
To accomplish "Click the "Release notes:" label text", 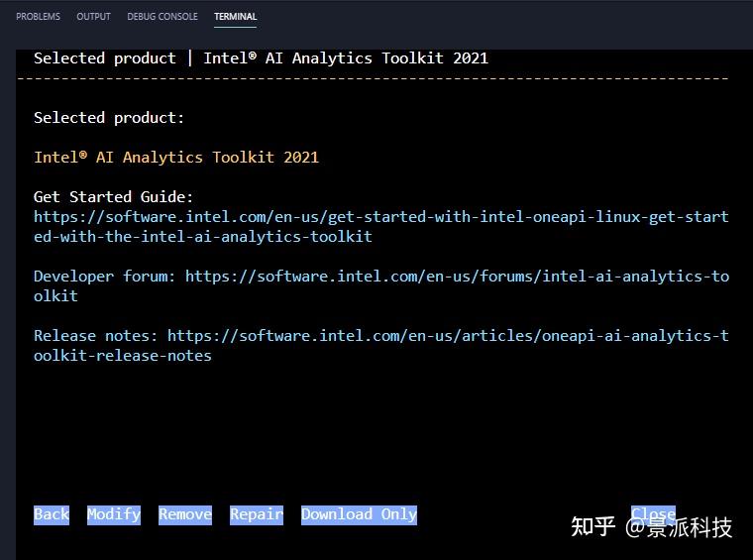I will coord(95,336).
